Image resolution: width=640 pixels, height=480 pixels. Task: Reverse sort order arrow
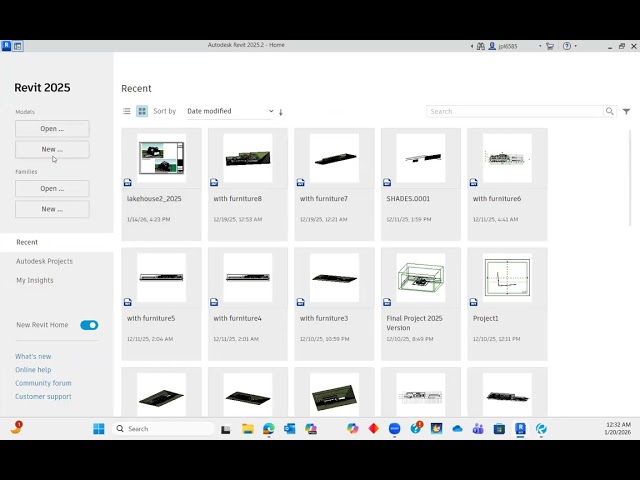(281, 112)
